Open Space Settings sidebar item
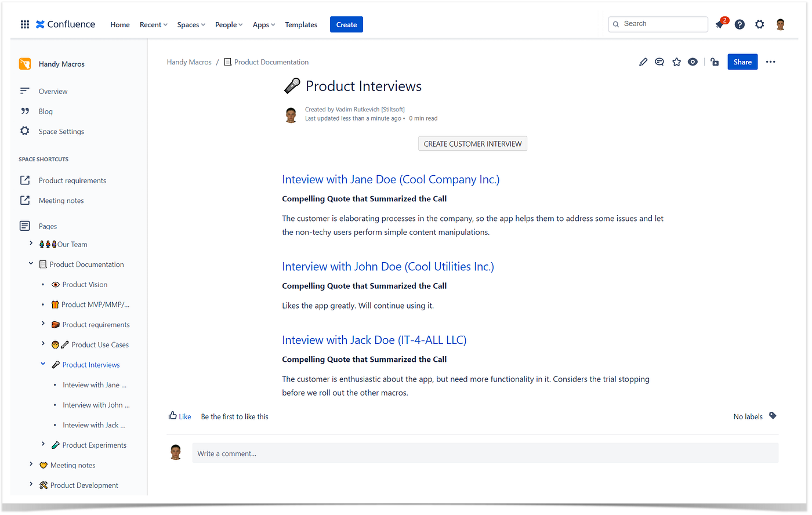Screen dimensions: 812x515 coord(61,132)
